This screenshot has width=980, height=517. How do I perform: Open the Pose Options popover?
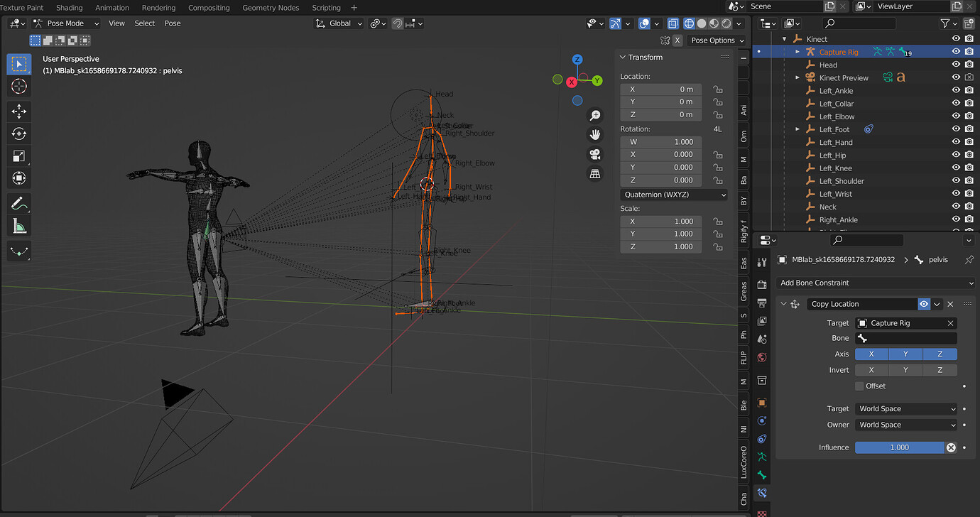point(717,40)
